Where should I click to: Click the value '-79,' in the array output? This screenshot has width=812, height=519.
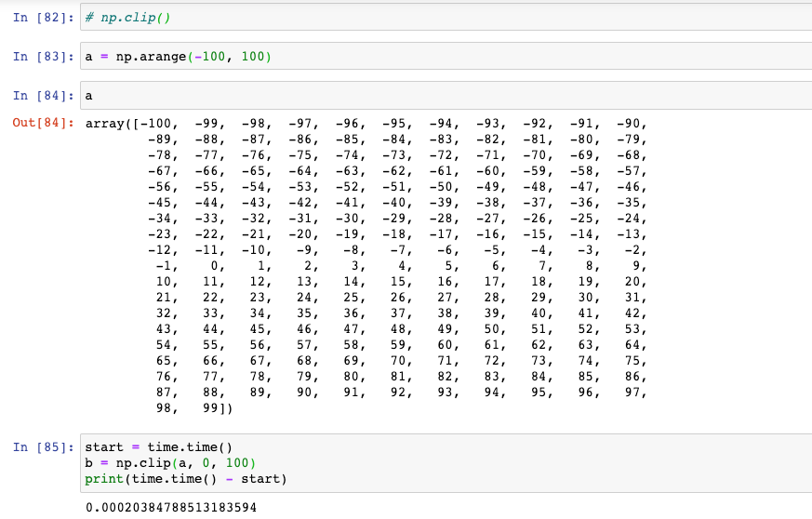click(632, 140)
